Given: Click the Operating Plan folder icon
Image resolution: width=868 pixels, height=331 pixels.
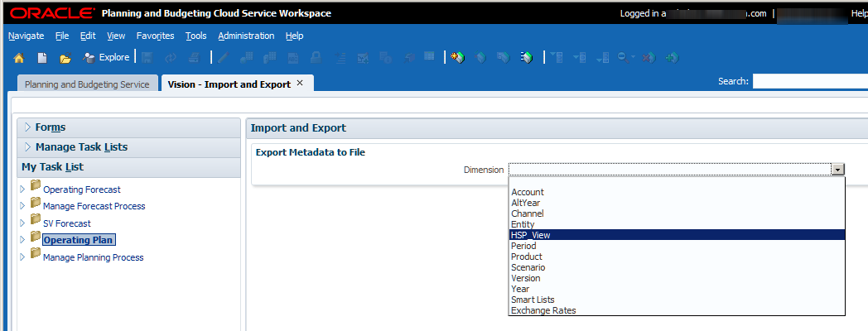Looking at the screenshot, I should tap(36, 237).
